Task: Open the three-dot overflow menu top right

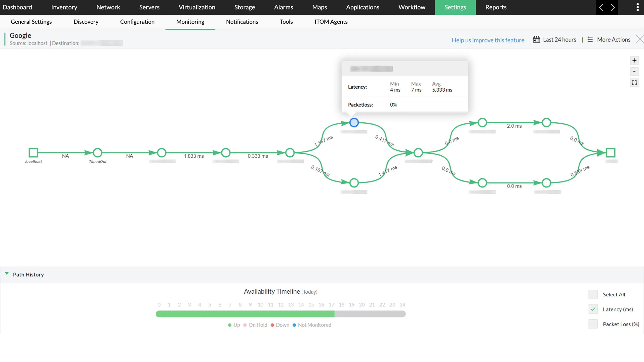Action: coord(638,7)
